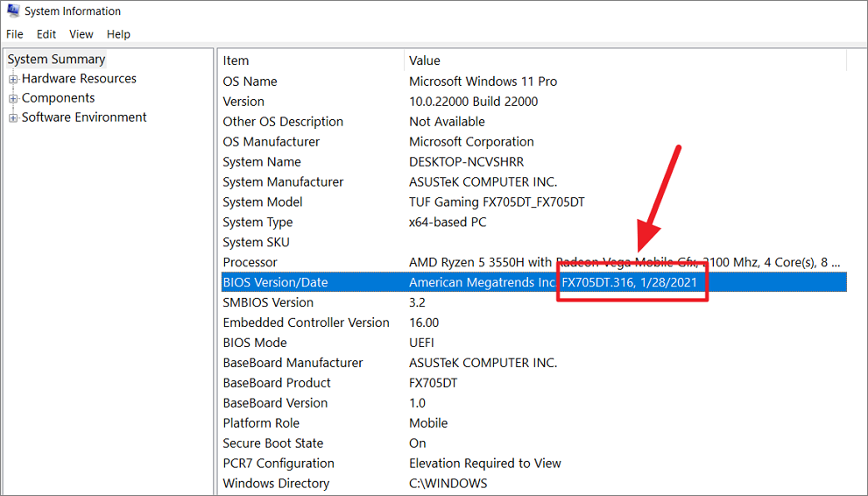
Task: Select the Windows Directory row
Action: click(533, 483)
